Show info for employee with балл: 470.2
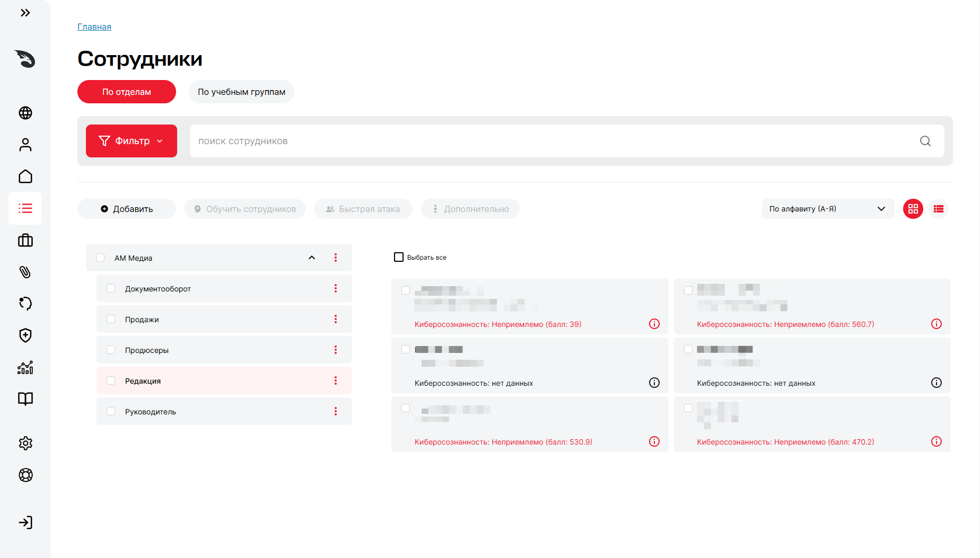This screenshot has height=558, width=980. coord(937,441)
